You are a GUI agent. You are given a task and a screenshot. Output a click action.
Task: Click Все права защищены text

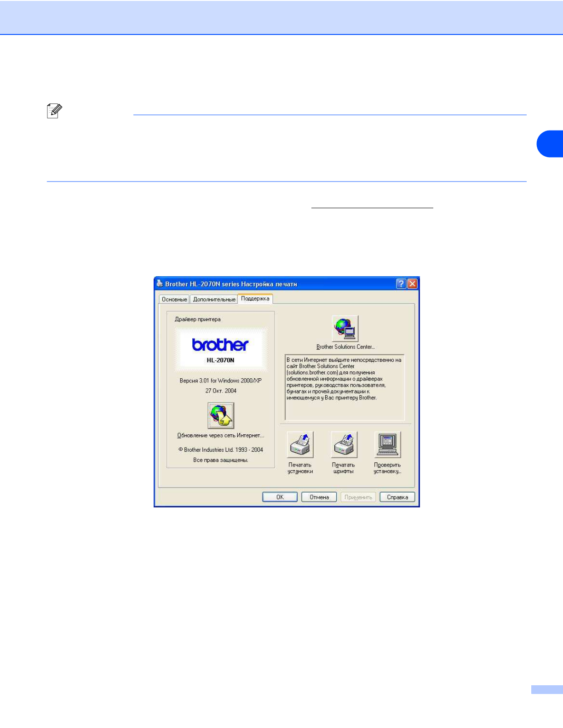[x=221, y=460]
